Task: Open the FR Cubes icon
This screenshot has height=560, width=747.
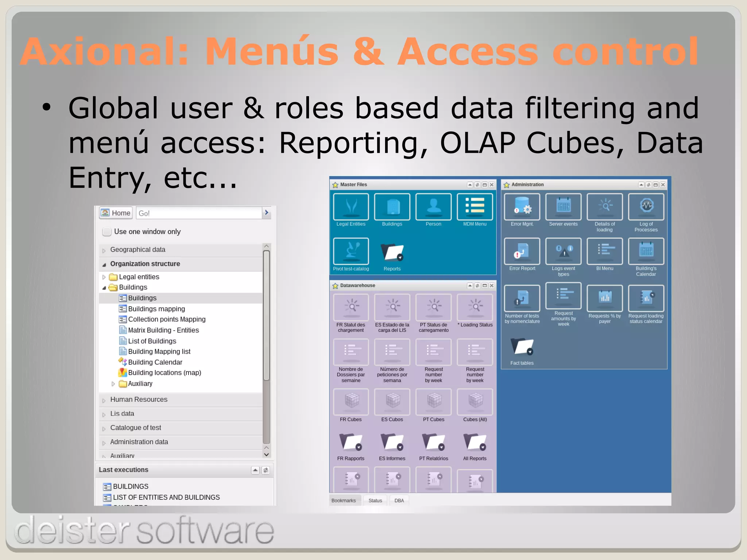Action: pyautogui.click(x=351, y=402)
